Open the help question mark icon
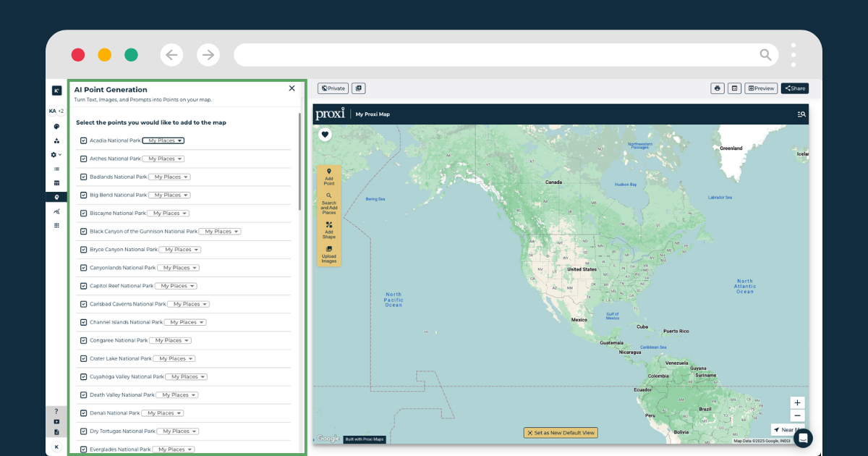The image size is (868, 456). (56, 411)
